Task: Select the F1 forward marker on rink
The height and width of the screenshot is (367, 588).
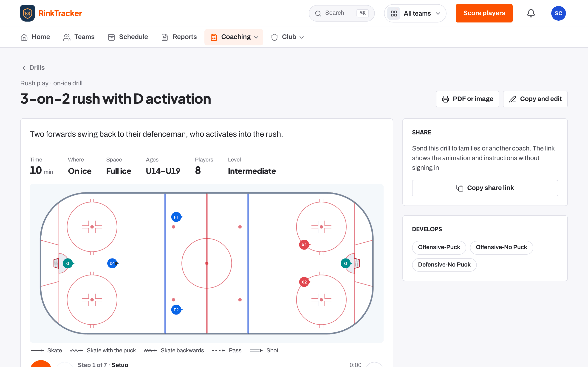Action: point(176,217)
